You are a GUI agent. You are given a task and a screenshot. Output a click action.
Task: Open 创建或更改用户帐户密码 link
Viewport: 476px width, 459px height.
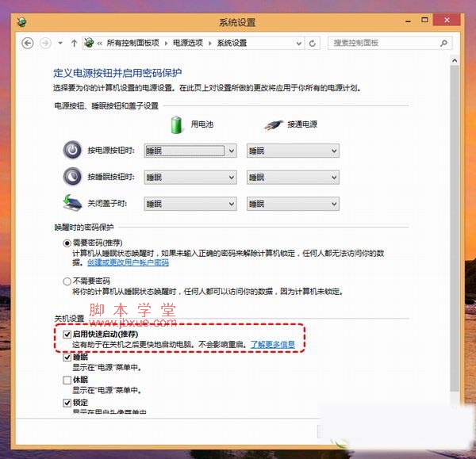(128, 262)
